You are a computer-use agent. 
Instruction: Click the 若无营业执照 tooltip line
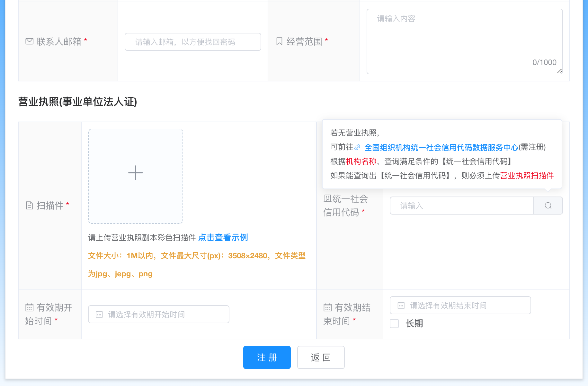coord(355,133)
